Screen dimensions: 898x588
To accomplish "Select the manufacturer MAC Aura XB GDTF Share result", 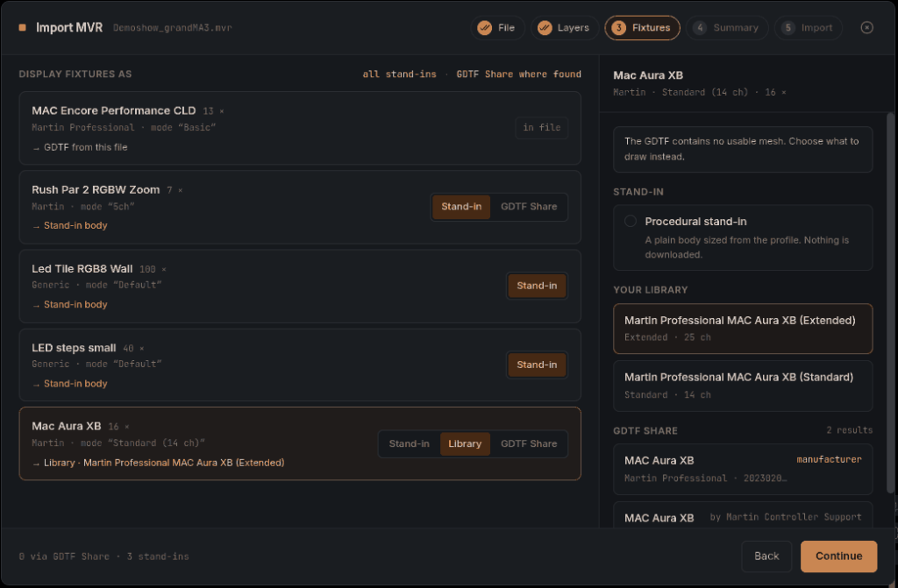I will point(743,469).
